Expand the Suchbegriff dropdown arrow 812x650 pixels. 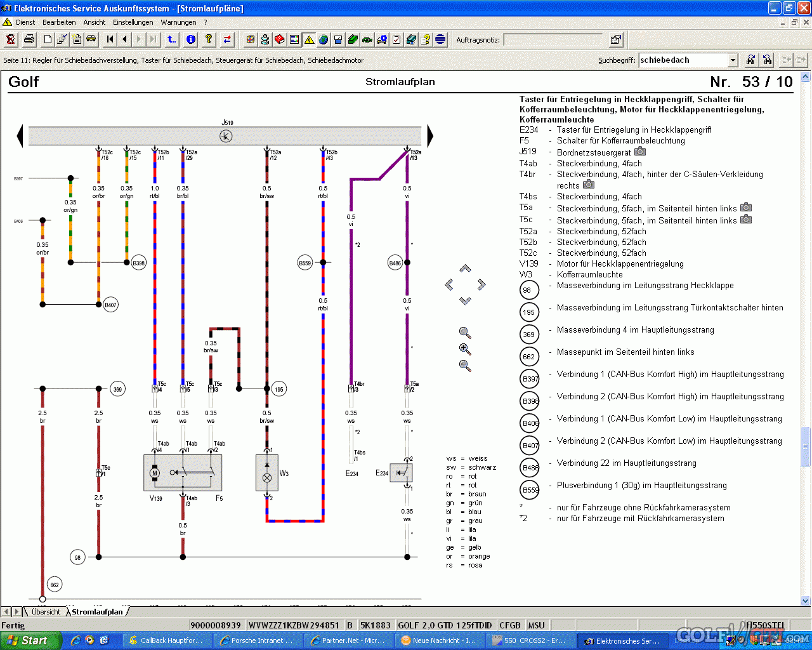click(x=733, y=60)
